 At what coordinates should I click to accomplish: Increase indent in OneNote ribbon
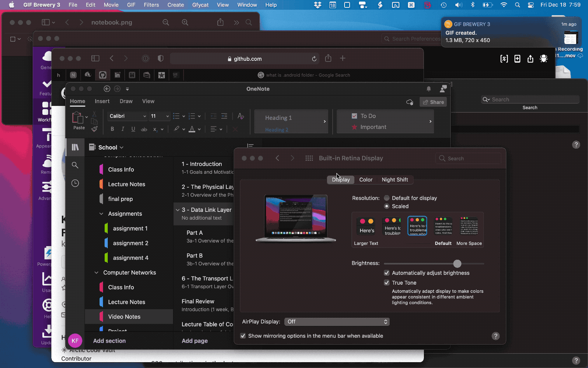[x=224, y=116]
